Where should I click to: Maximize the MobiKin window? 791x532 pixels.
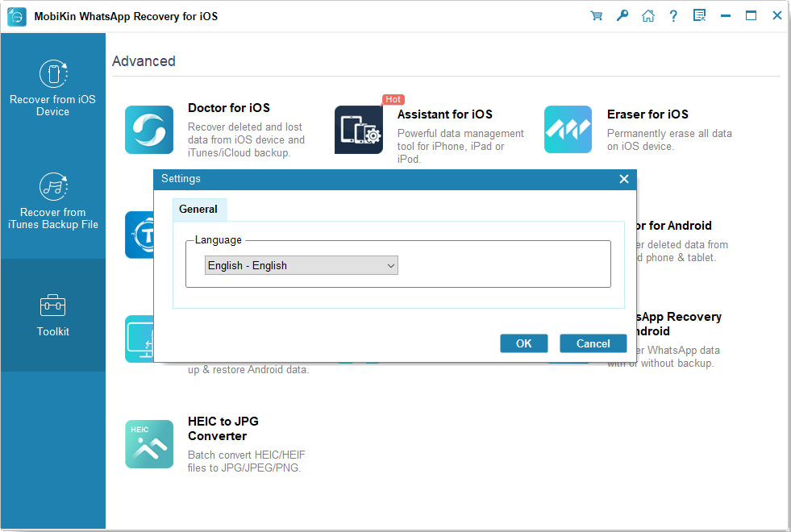coord(751,15)
